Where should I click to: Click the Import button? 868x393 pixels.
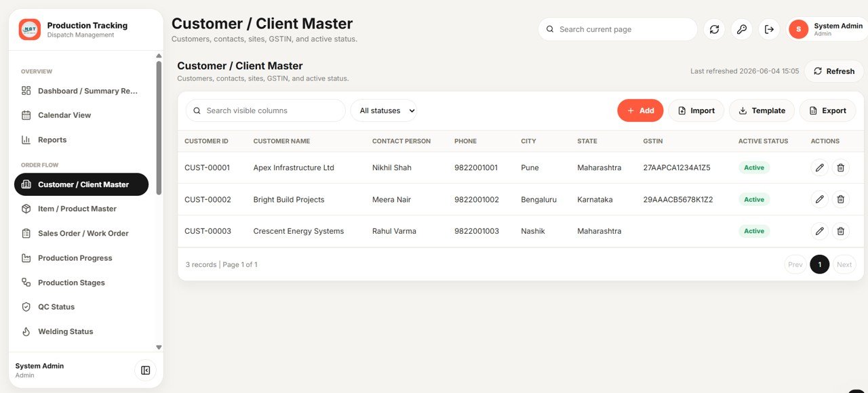(x=696, y=110)
